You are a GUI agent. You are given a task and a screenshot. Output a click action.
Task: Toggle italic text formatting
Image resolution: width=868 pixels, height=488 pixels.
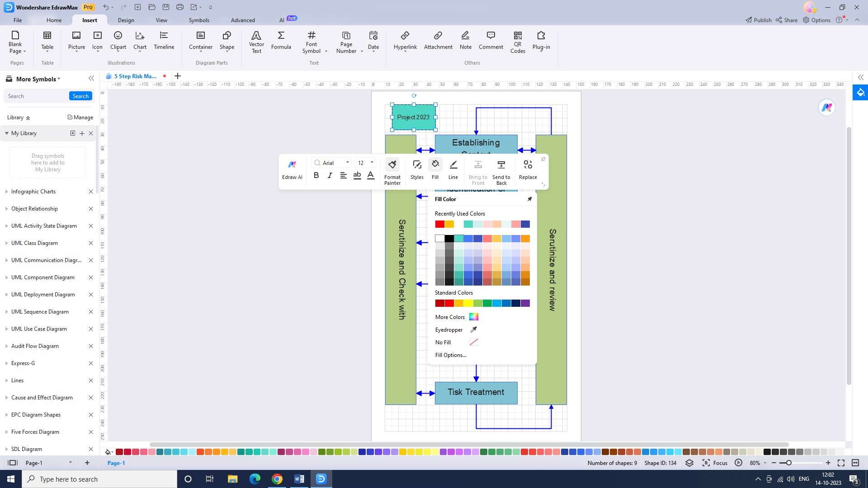tap(330, 175)
